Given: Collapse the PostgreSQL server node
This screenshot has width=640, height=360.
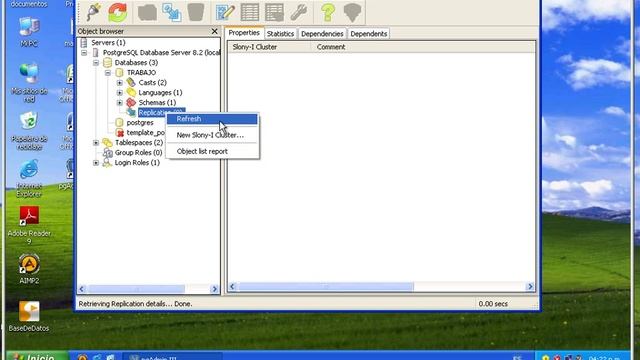Looking at the screenshot, I should pos(84,53).
